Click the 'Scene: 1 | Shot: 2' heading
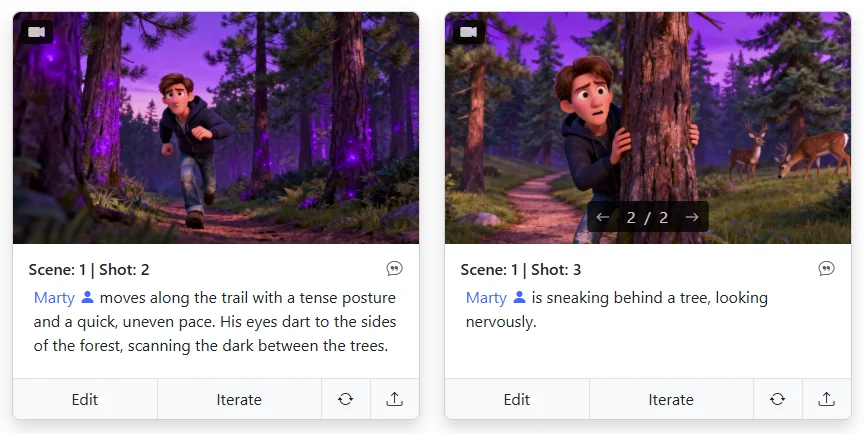Viewport: 864px width, 434px height. click(x=89, y=269)
